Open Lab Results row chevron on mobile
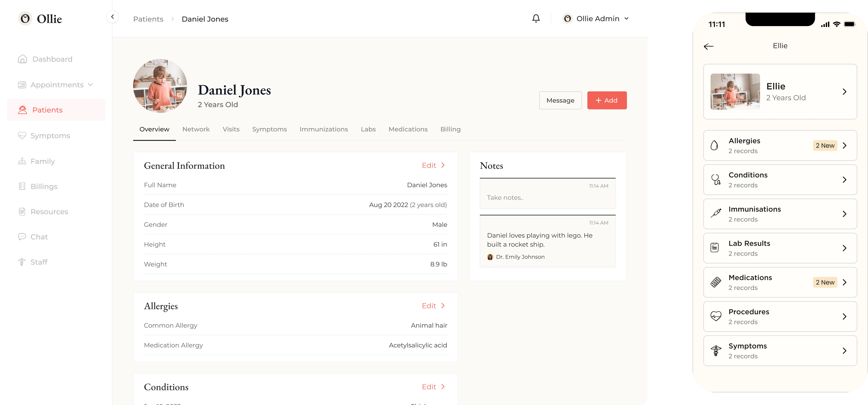Viewport: 868px width, 405px height. click(x=844, y=248)
